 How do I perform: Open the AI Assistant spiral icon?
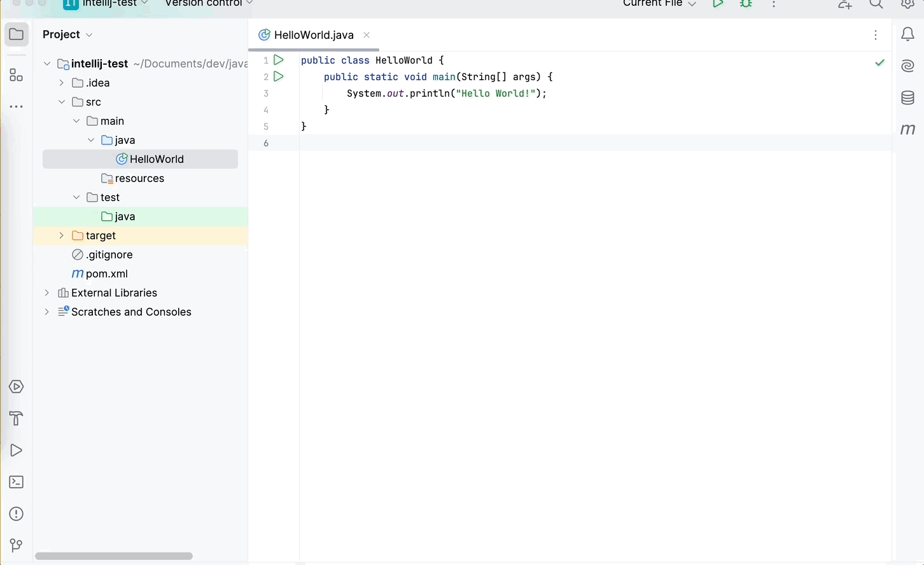click(x=908, y=66)
